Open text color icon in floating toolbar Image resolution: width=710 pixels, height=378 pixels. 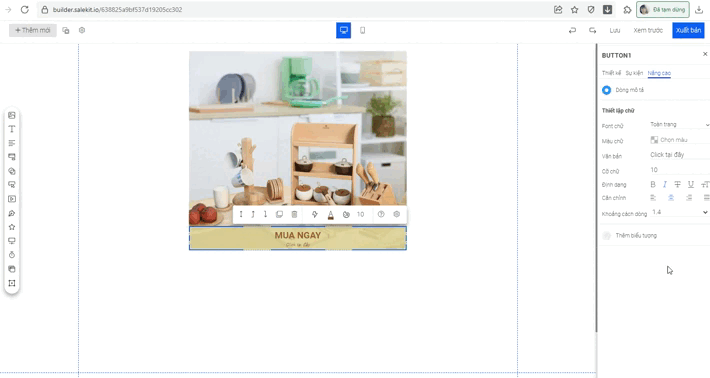(x=331, y=215)
